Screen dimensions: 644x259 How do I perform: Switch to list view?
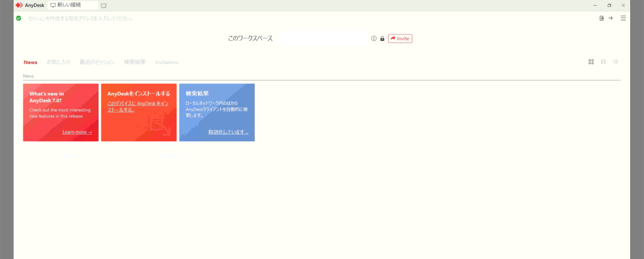[616, 62]
